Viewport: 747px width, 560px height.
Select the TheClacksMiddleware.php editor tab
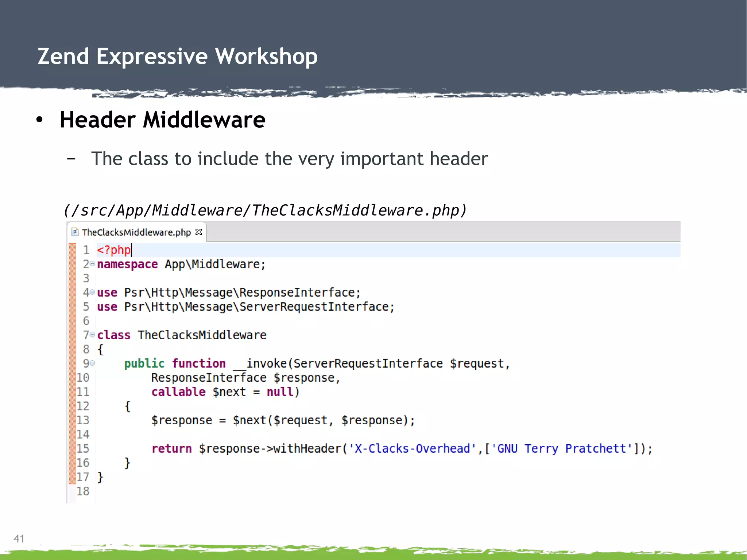(136, 232)
